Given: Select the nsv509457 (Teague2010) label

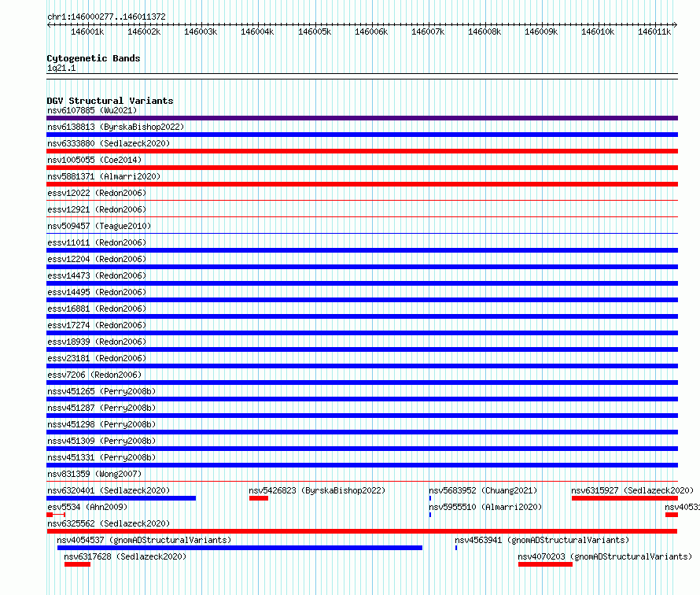Looking at the screenshot, I should click(x=99, y=226).
